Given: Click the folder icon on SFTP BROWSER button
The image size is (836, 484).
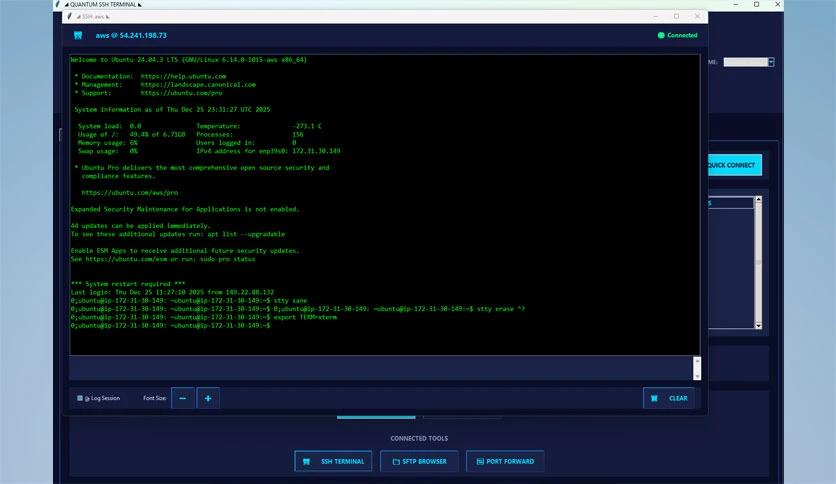Looking at the screenshot, I should tap(396, 462).
